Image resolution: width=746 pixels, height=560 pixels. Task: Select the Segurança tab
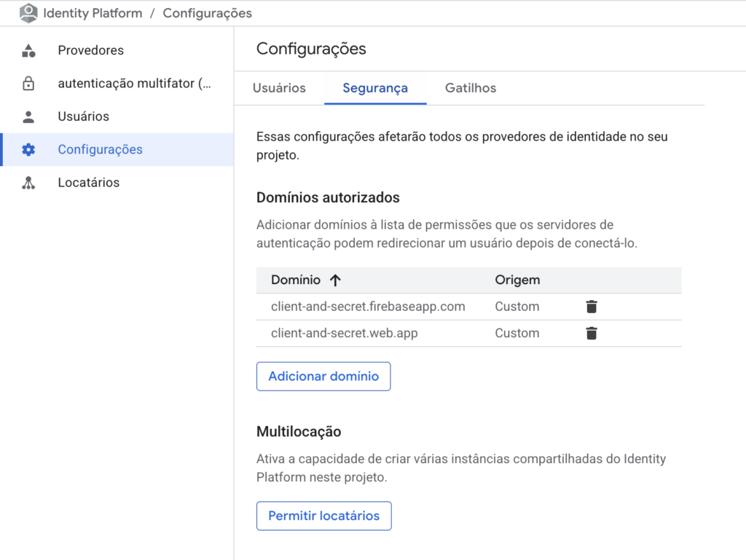coord(375,88)
